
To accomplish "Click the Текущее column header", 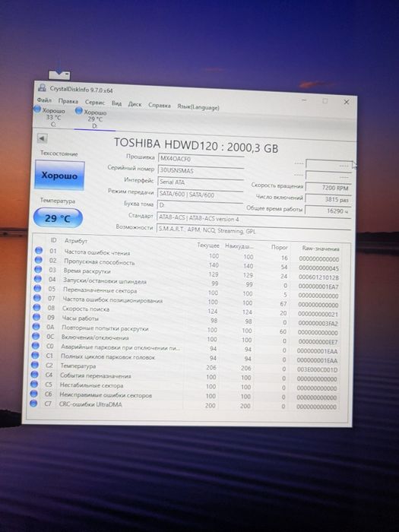I will [x=208, y=245].
